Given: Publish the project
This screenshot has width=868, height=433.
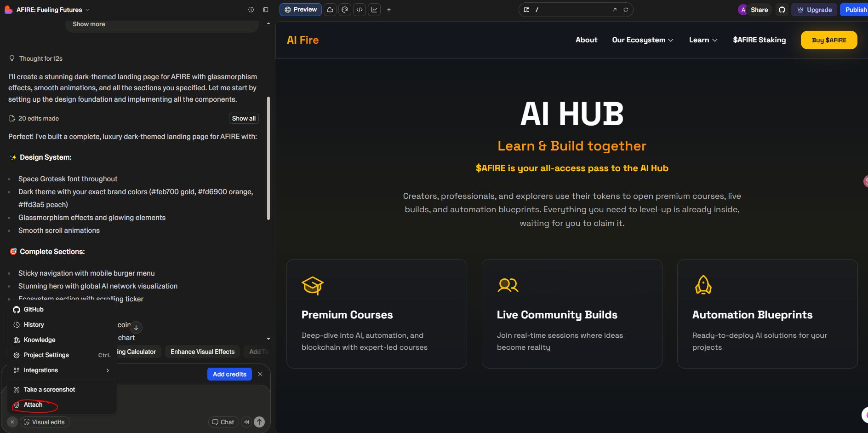Looking at the screenshot, I should coord(855,10).
